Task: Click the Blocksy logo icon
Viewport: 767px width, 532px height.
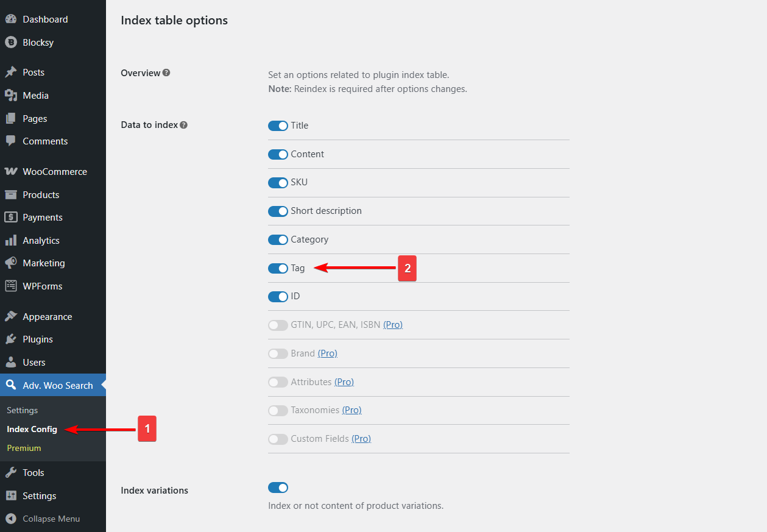Action: (x=10, y=43)
